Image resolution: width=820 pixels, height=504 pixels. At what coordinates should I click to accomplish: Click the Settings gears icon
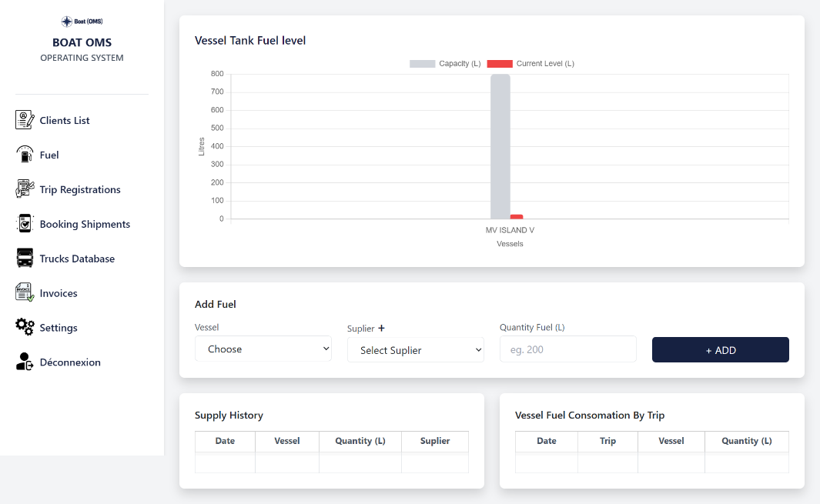click(25, 327)
